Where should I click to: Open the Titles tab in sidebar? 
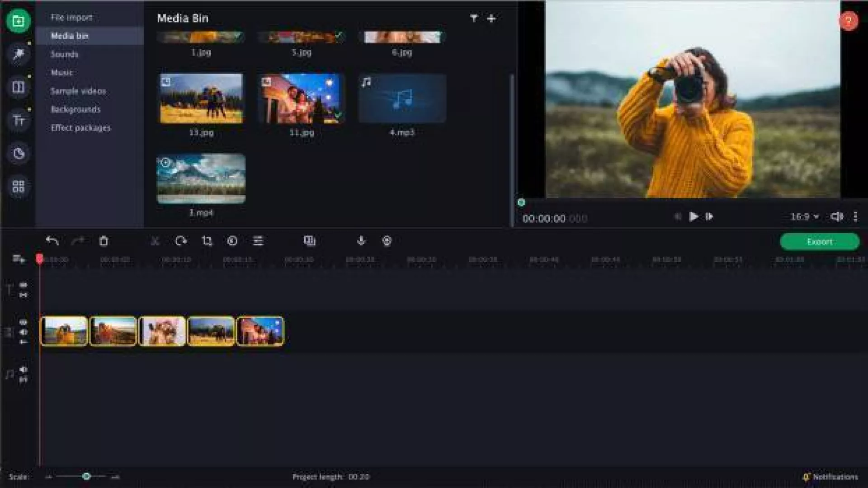tap(18, 120)
